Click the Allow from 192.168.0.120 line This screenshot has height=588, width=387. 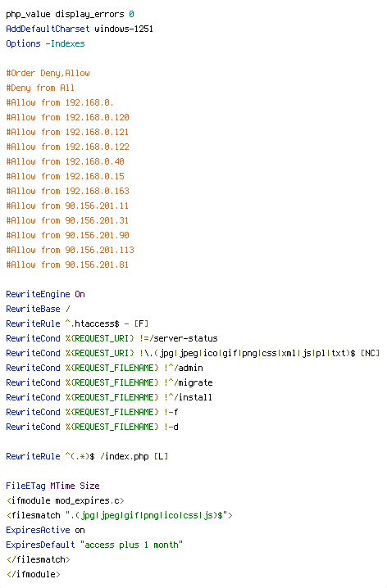67,117
